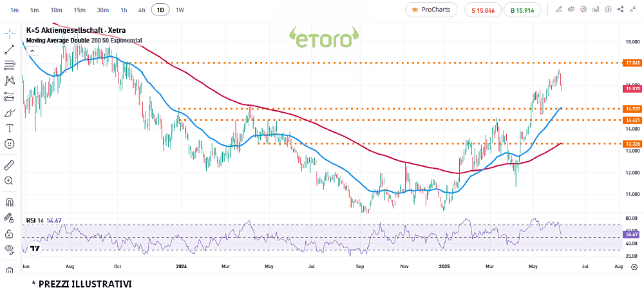Switch to the 4h timeframe

point(142,10)
